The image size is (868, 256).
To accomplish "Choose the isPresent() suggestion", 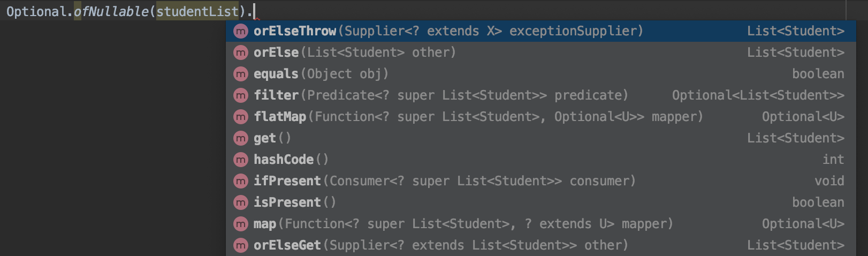I will click(x=540, y=202).
